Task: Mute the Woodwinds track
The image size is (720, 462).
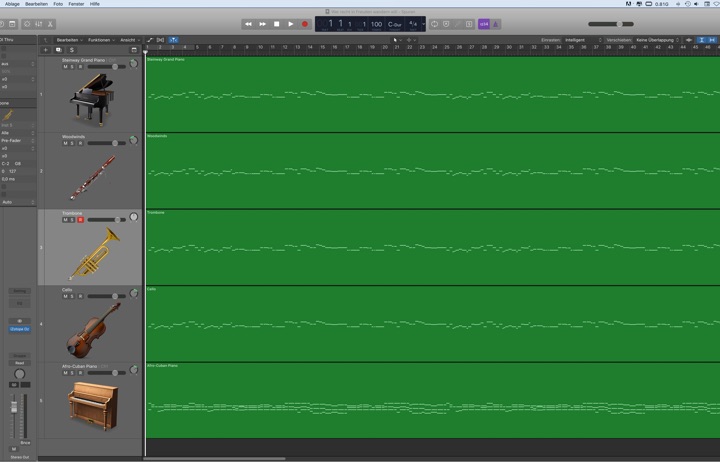Action: coord(65,143)
